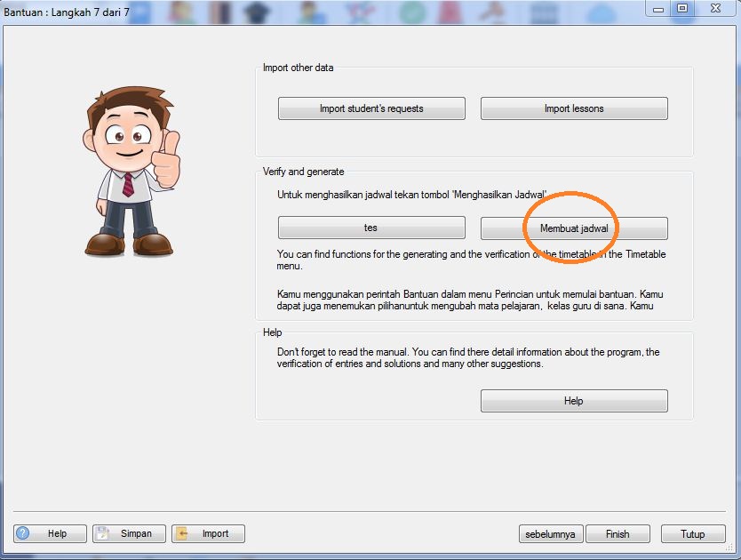Click the 'Kamu menggunakan perintah Bantuan' paragraph
741x560 pixels.
pyautogui.click(x=470, y=300)
